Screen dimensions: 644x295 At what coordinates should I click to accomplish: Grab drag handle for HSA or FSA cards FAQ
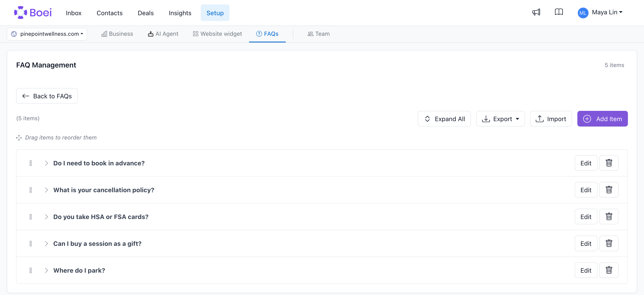pos(30,217)
